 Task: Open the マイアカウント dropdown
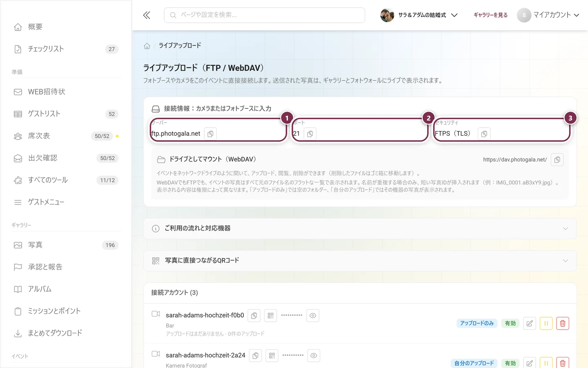pos(548,15)
